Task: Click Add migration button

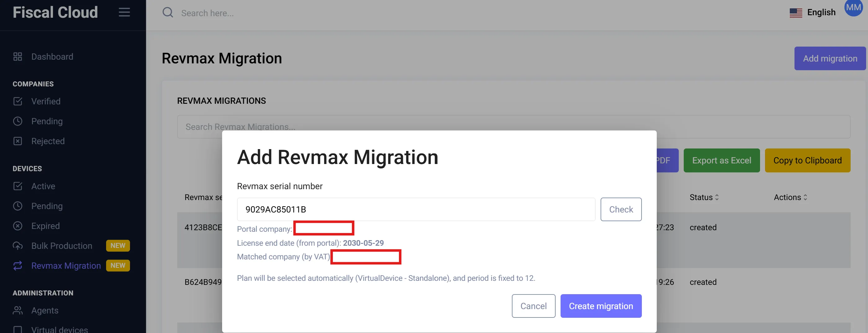Action: 830,58
